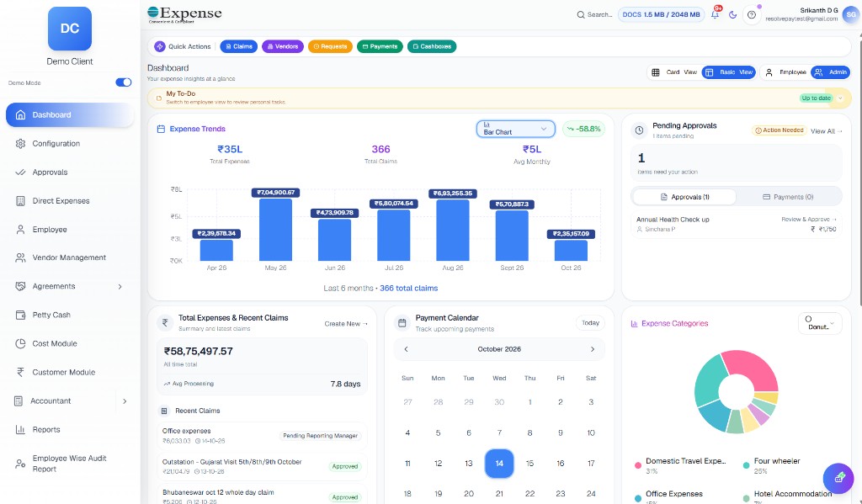Go to next month in calendar

point(592,349)
